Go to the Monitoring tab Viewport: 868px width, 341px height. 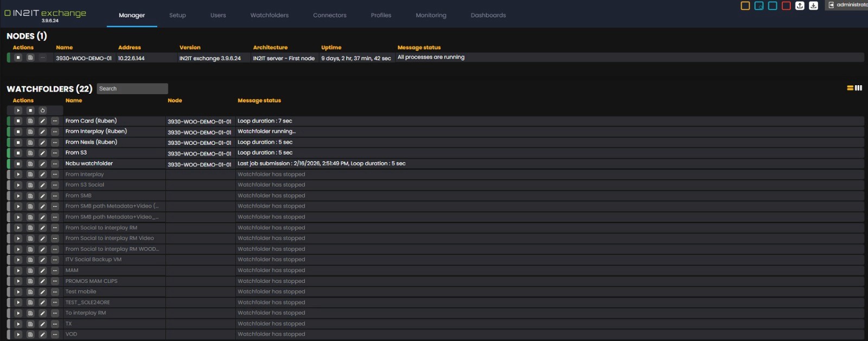(x=431, y=15)
